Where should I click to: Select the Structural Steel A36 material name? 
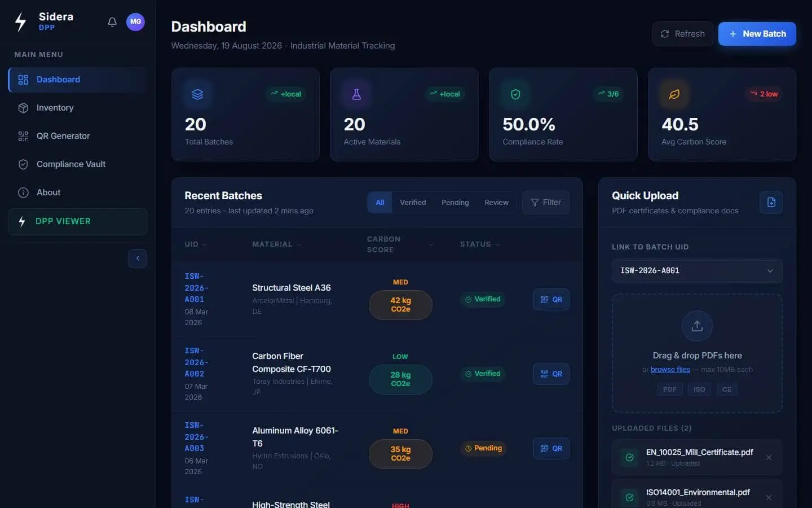point(292,288)
